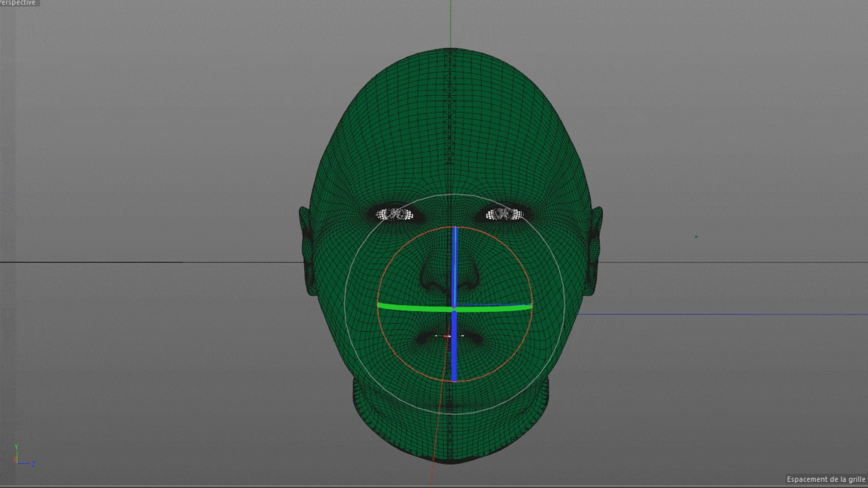The image size is (868, 488).
Task: Click the outer white rotation gizmo ring
Action: click(x=344, y=303)
